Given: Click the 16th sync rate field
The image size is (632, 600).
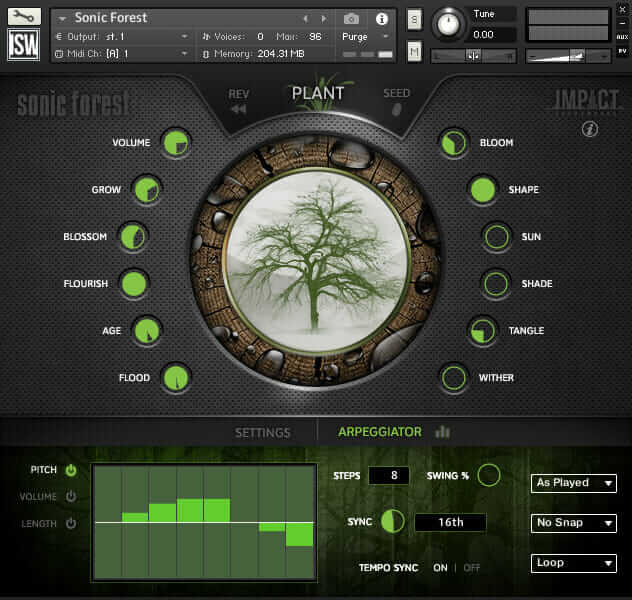Looking at the screenshot, I should 450,522.
